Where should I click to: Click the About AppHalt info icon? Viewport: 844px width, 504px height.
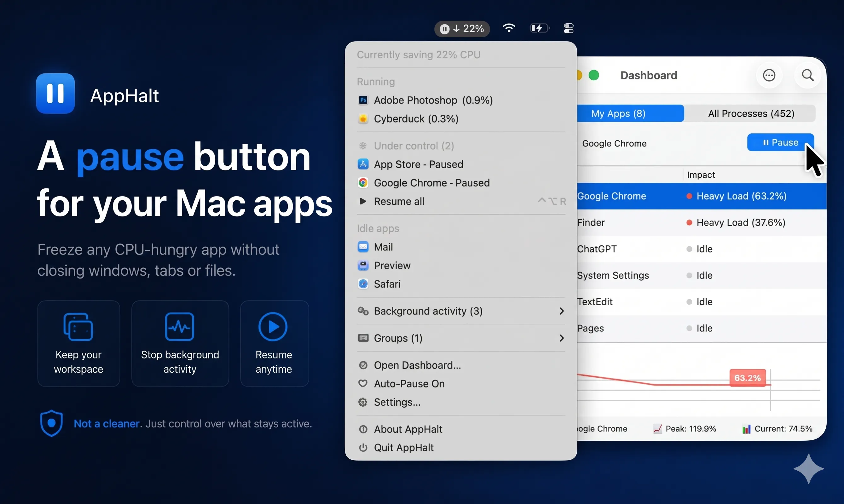click(363, 429)
